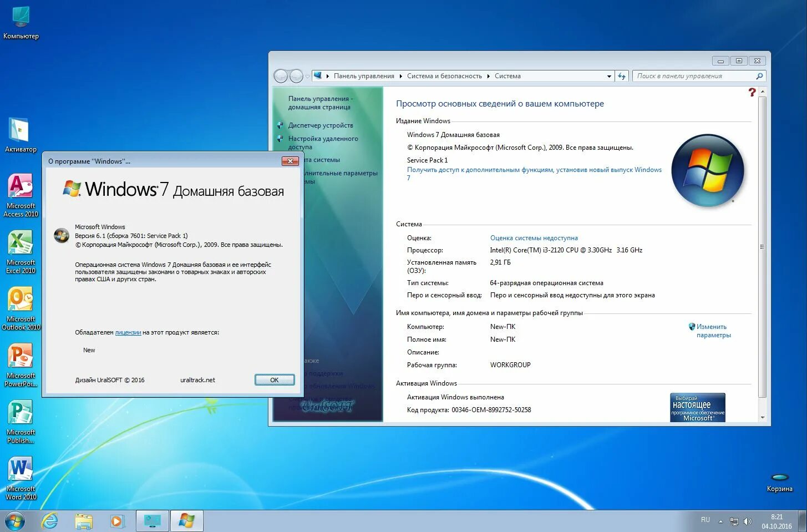Click the RU language indicator
The height and width of the screenshot is (532, 807).
706,520
